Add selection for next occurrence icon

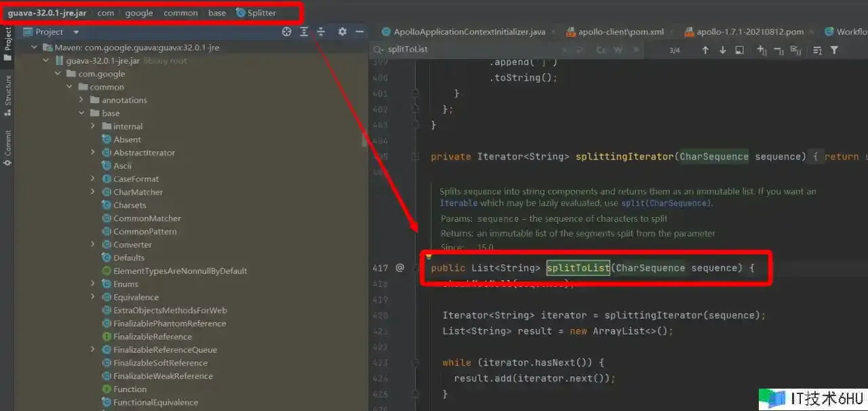762,50
